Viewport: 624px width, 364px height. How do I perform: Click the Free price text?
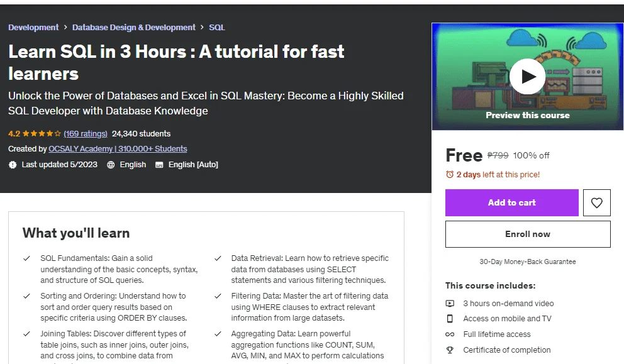click(464, 155)
